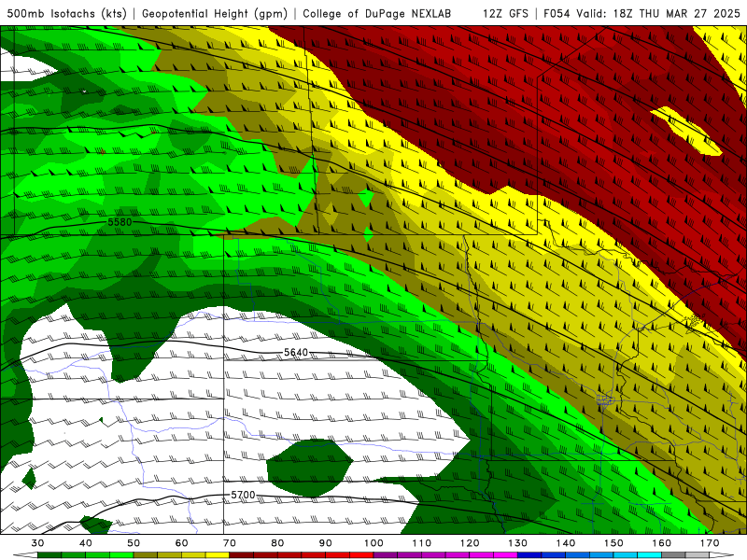Click the 60 value on the color scale

pyautogui.click(x=181, y=543)
